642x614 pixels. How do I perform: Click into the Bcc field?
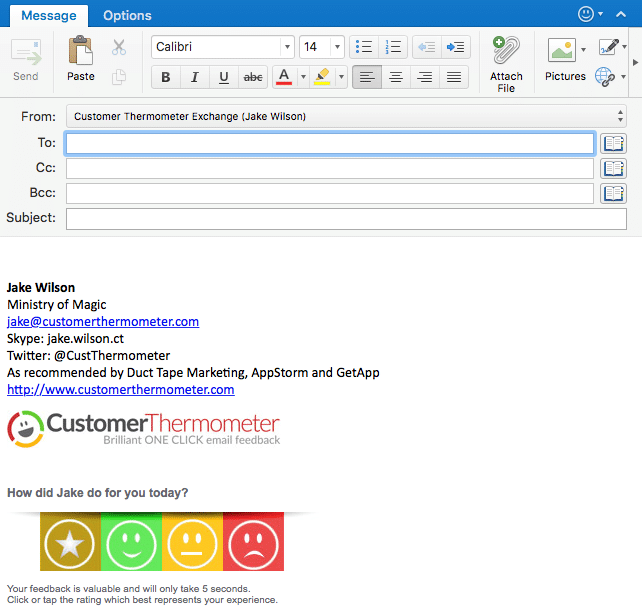330,193
